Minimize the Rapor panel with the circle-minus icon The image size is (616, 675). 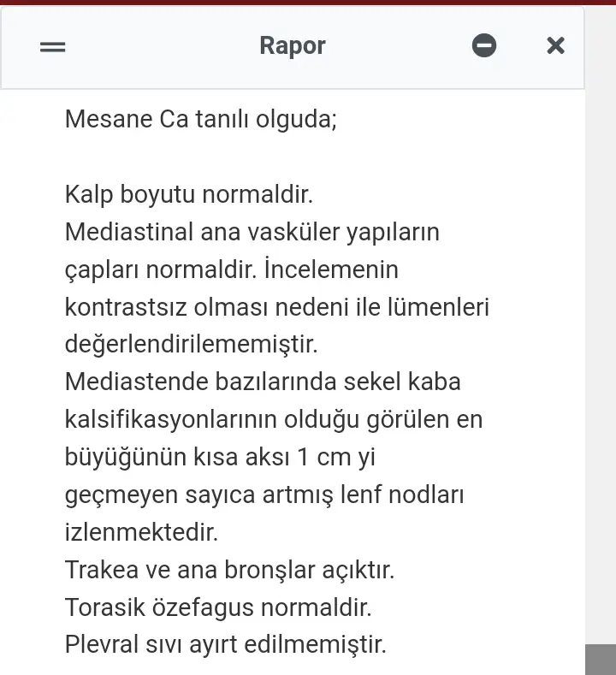484,46
